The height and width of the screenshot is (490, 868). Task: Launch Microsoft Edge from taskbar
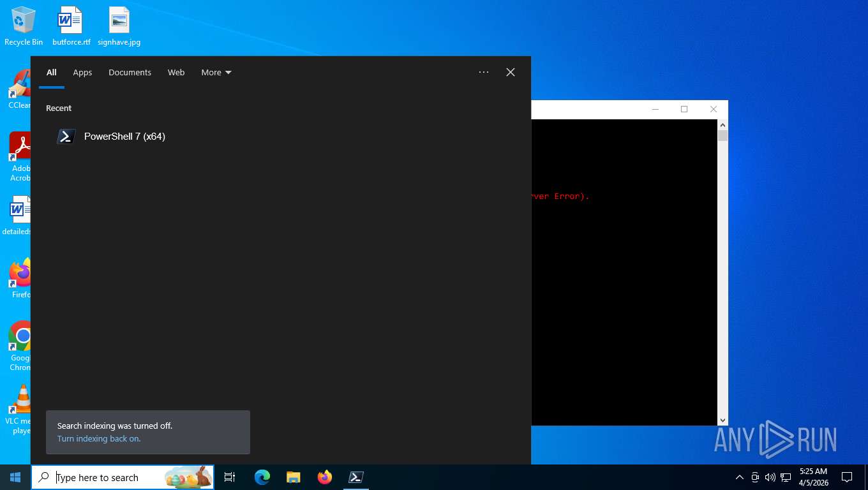tap(262, 477)
